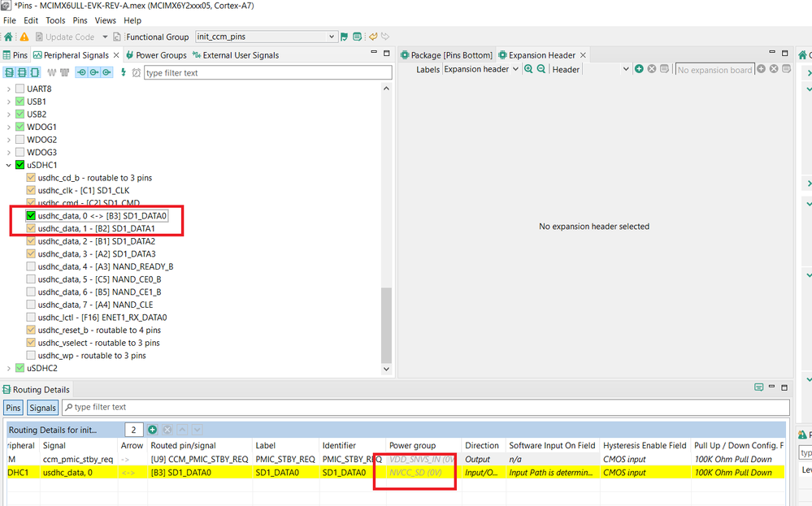Maximize the Expansion Header panel

coord(784,53)
